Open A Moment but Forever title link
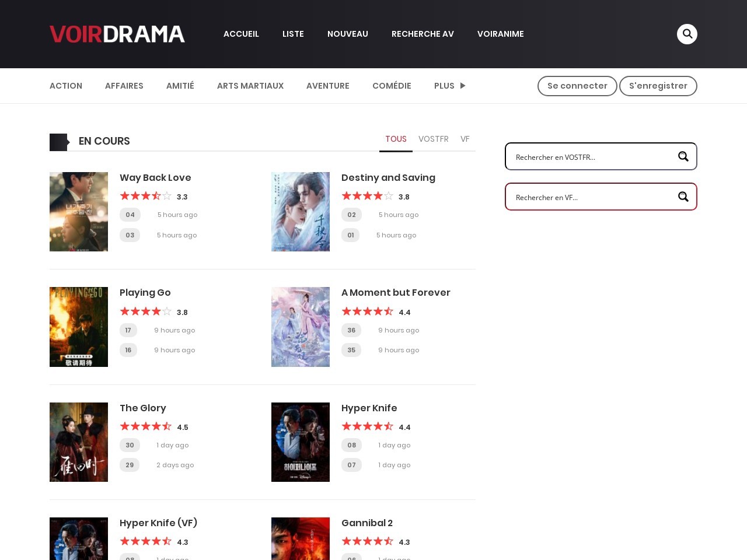This screenshot has width=747, height=560. point(396,292)
